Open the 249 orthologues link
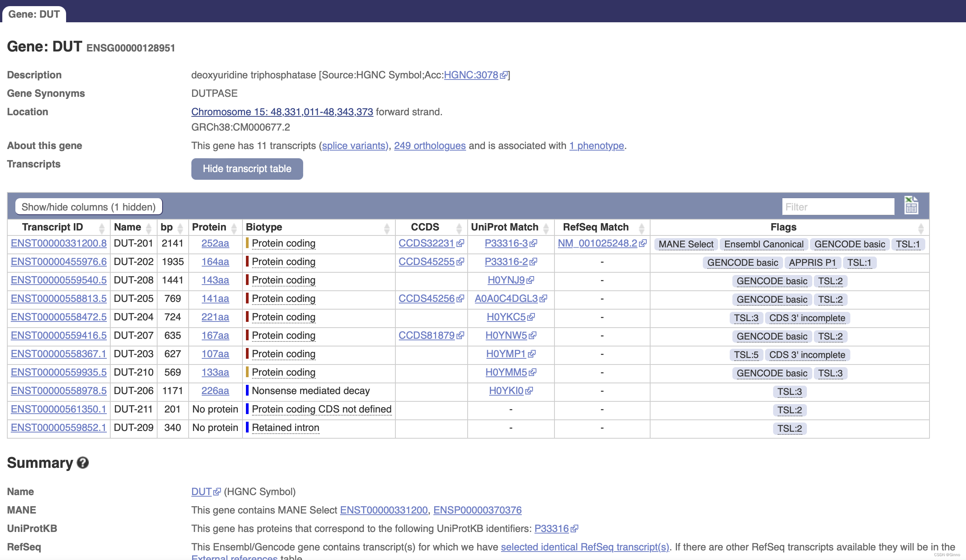This screenshot has width=966, height=560. pos(430,146)
